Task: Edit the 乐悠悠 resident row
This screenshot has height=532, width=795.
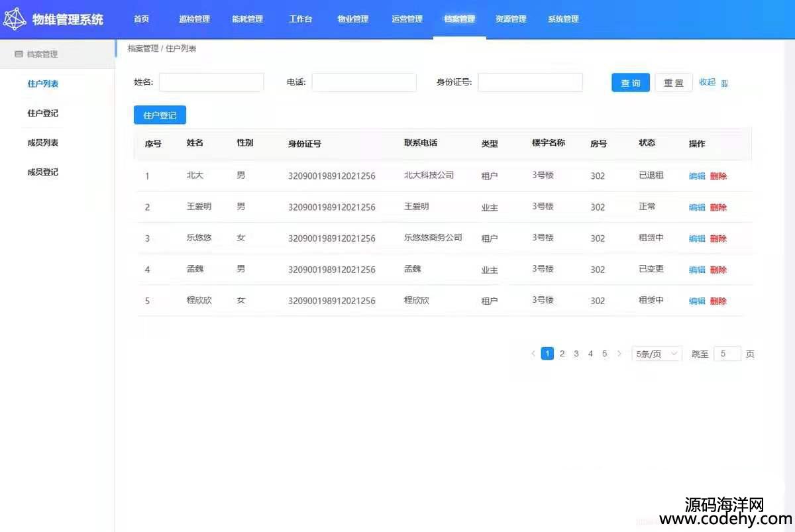Action: click(x=697, y=239)
